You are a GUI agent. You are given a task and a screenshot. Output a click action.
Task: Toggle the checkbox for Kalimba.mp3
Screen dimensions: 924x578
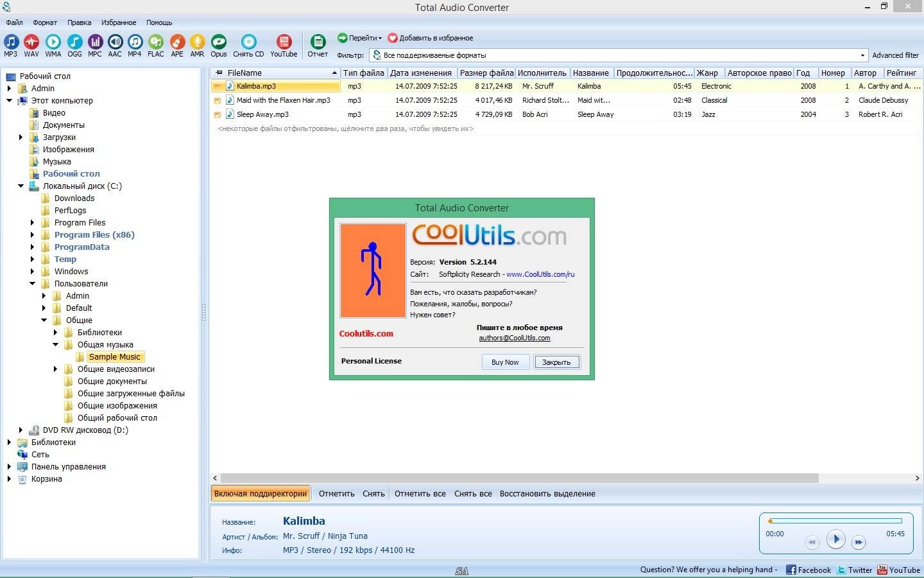tap(218, 86)
